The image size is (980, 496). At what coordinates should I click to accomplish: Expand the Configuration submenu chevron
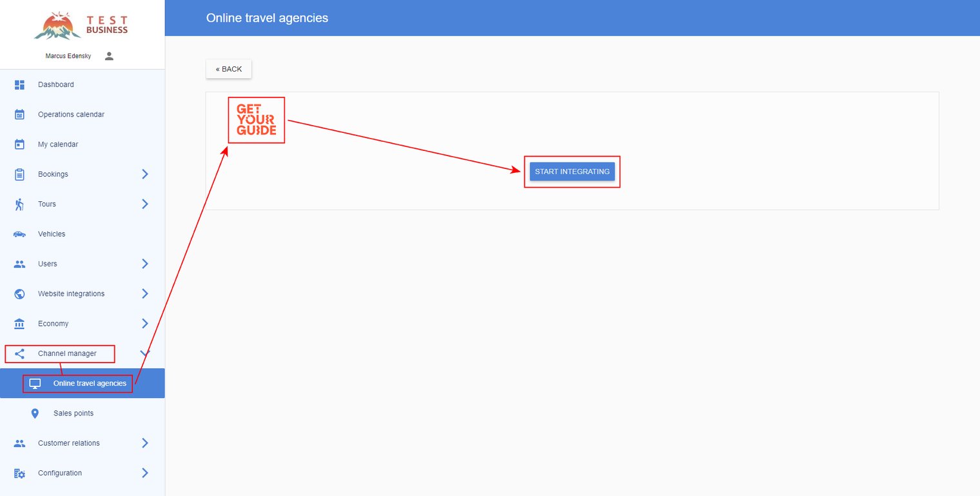(145, 473)
